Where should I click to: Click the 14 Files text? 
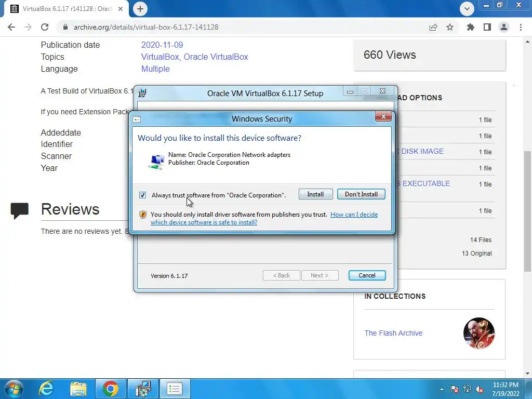pos(481,240)
